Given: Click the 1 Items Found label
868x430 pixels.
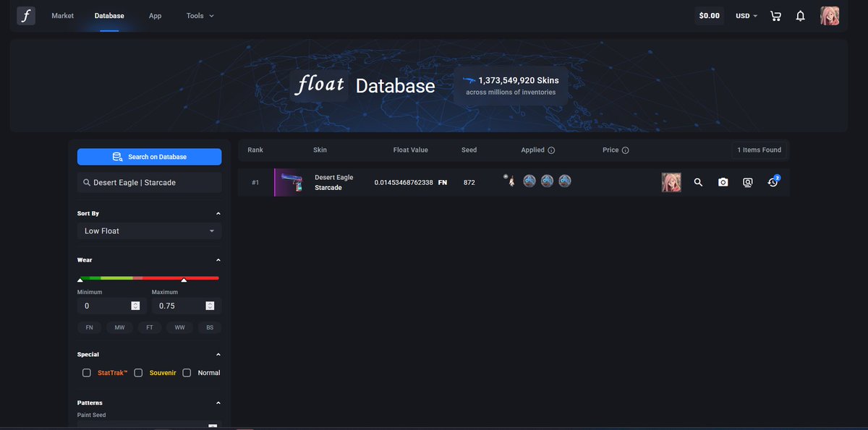Looking at the screenshot, I should point(759,150).
